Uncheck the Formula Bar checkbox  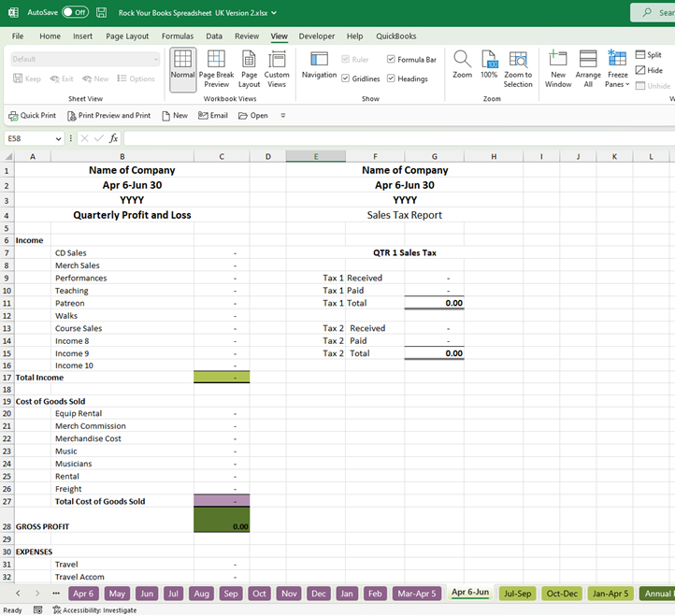[x=391, y=60]
